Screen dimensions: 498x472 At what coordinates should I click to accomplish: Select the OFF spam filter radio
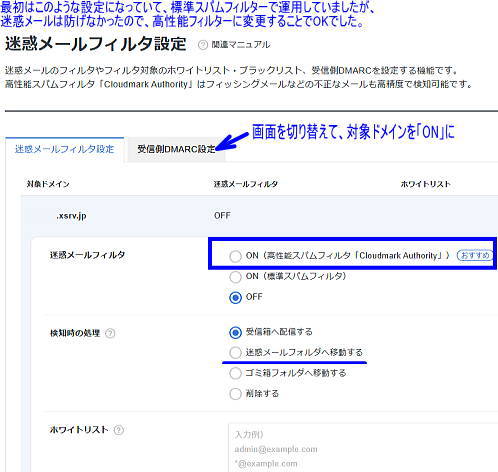point(235,297)
